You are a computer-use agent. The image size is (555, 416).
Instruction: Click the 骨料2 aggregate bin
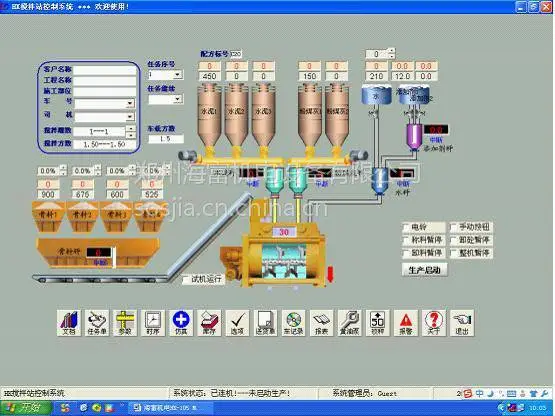pyautogui.click(x=82, y=216)
